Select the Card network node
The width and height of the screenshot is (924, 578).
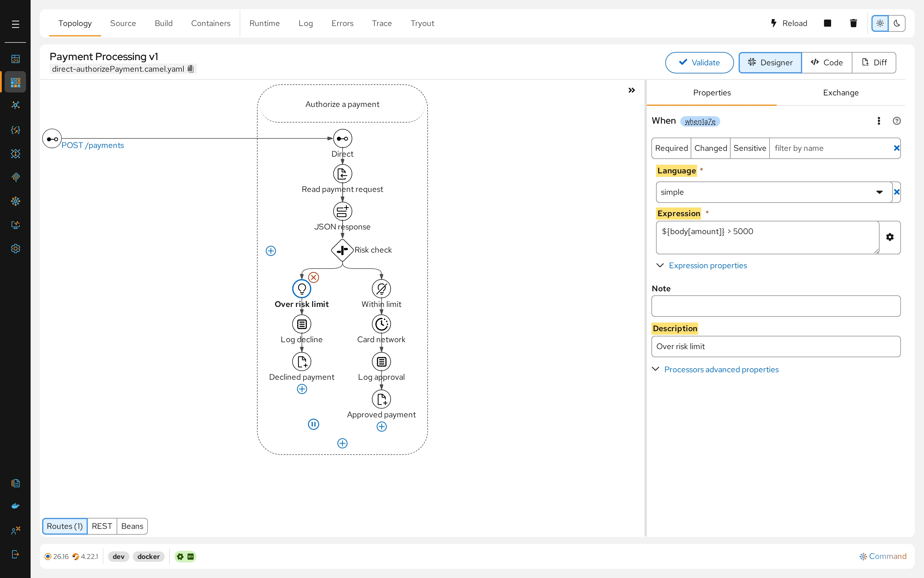(x=381, y=324)
